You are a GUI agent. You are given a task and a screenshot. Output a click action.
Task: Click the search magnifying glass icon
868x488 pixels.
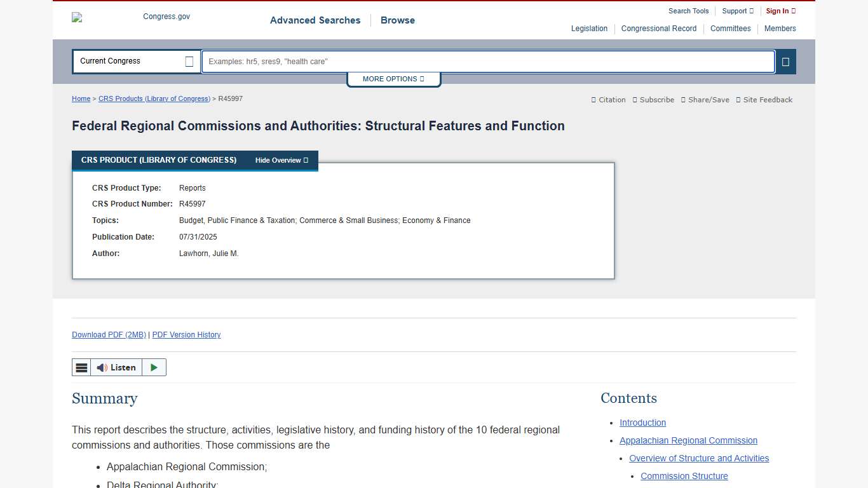click(x=786, y=61)
